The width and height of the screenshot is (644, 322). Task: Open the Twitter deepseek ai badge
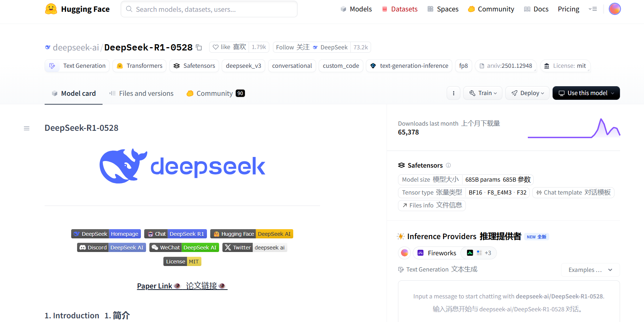(255, 248)
